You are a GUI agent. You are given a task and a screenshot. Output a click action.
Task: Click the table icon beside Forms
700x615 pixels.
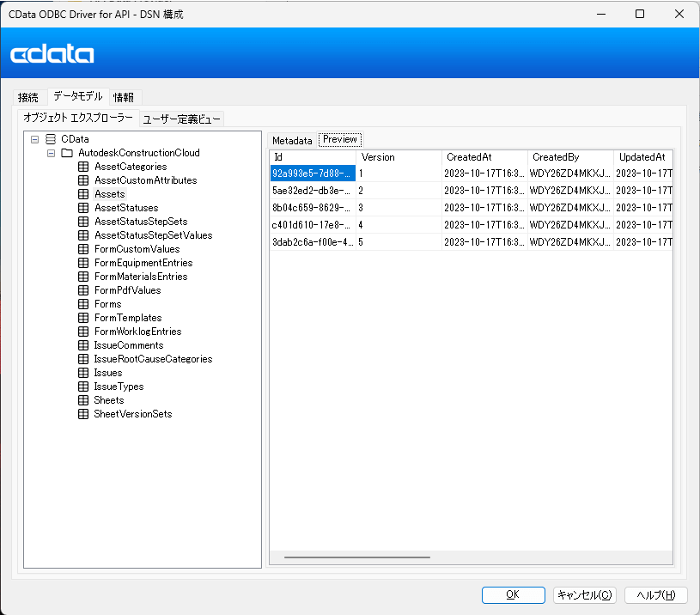click(83, 304)
